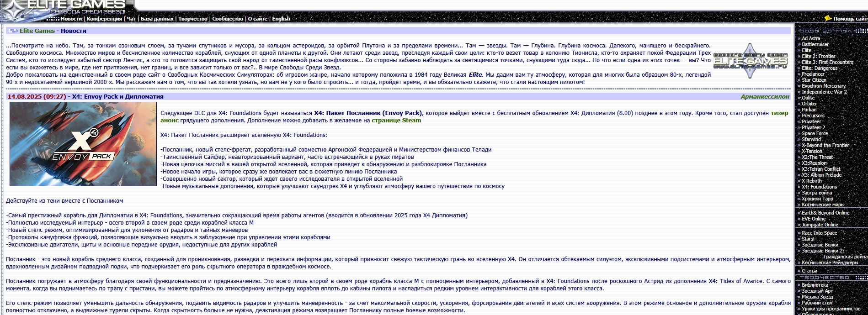Click the yellow donation icon beside Помощь сайту
This screenshot has width=868, height=315.
[828, 18]
